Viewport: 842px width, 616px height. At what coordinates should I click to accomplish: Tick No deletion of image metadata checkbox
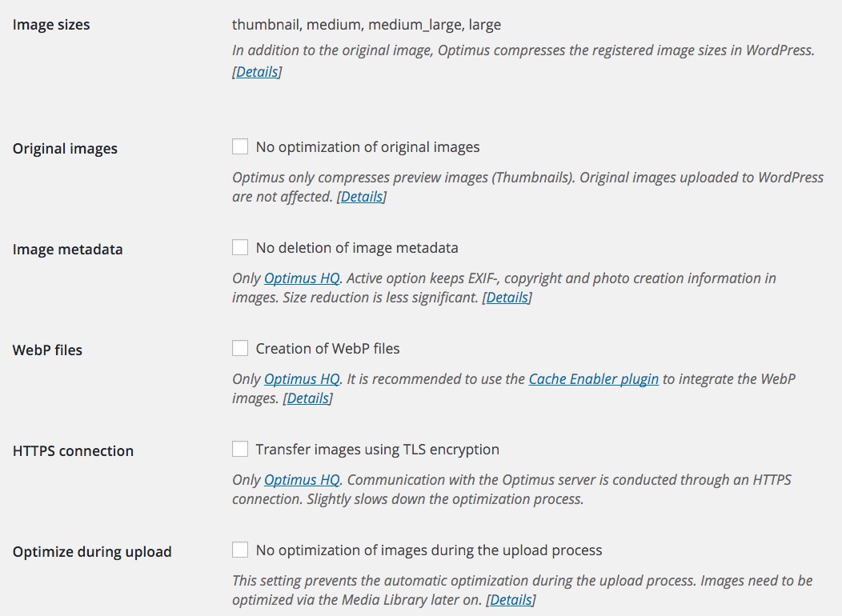[240, 247]
